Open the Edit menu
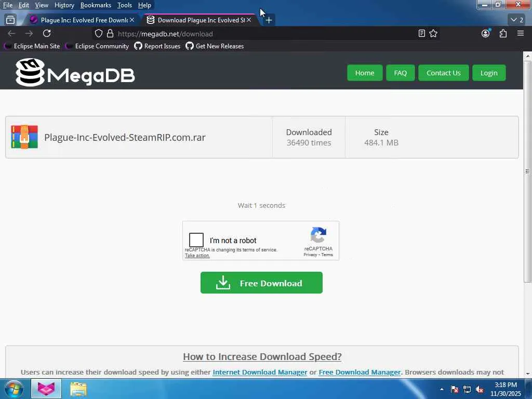 [24, 5]
